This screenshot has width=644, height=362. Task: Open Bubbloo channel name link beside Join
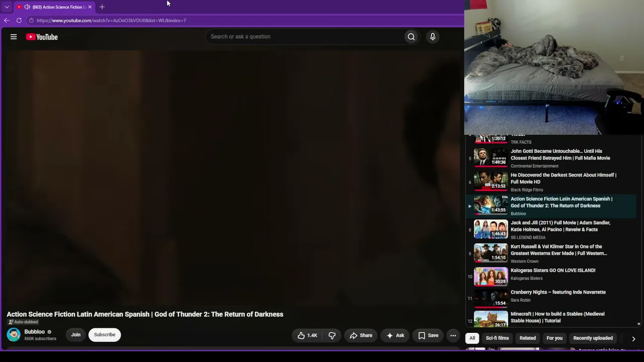tap(35, 332)
